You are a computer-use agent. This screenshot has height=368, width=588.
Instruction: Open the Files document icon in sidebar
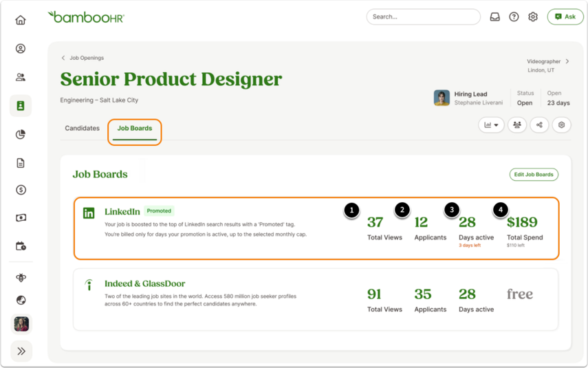click(x=21, y=163)
